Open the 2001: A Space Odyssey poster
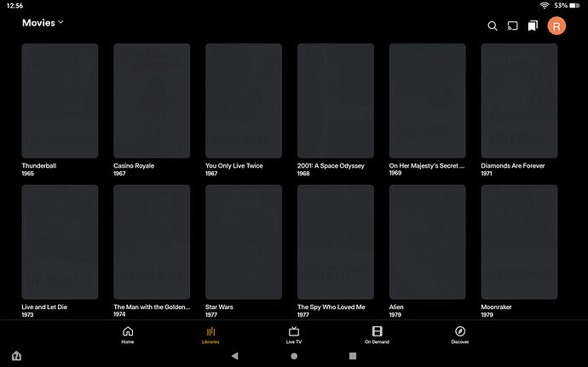This screenshot has width=588, height=367. (336, 100)
